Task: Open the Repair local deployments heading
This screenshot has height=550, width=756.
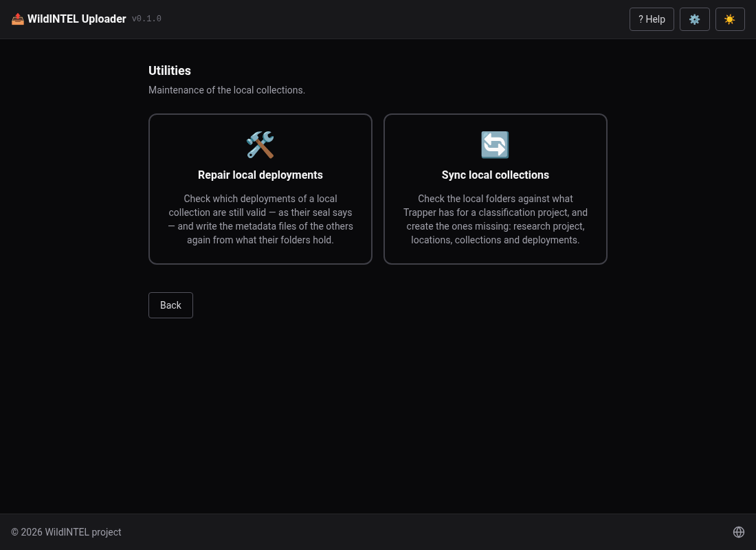Action: 260,175
